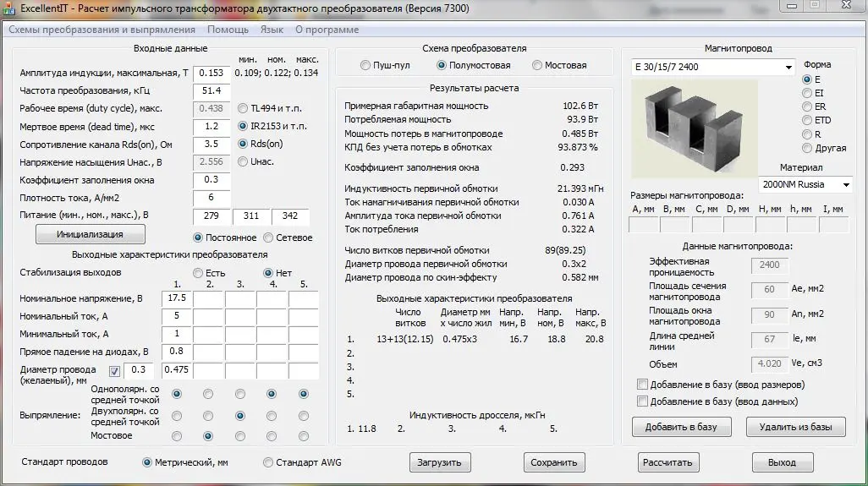Open the Язык menu
Image resolution: width=868 pixels, height=486 pixels.
click(x=272, y=30)
